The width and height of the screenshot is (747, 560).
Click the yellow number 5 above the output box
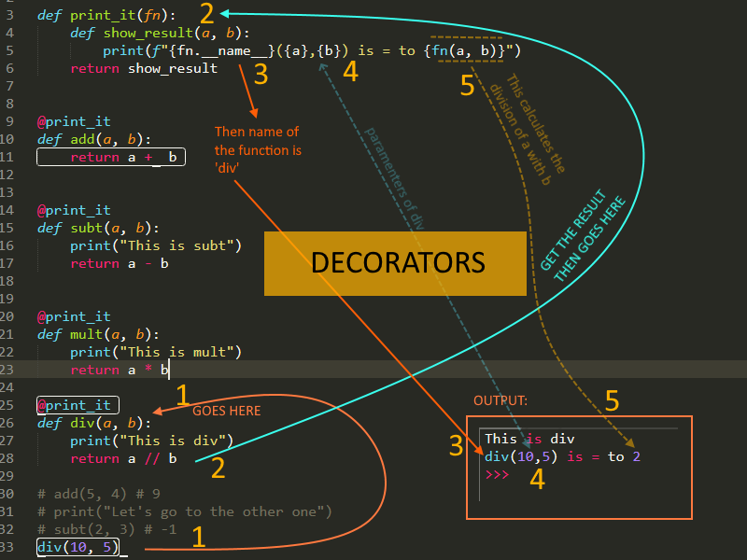612,400
